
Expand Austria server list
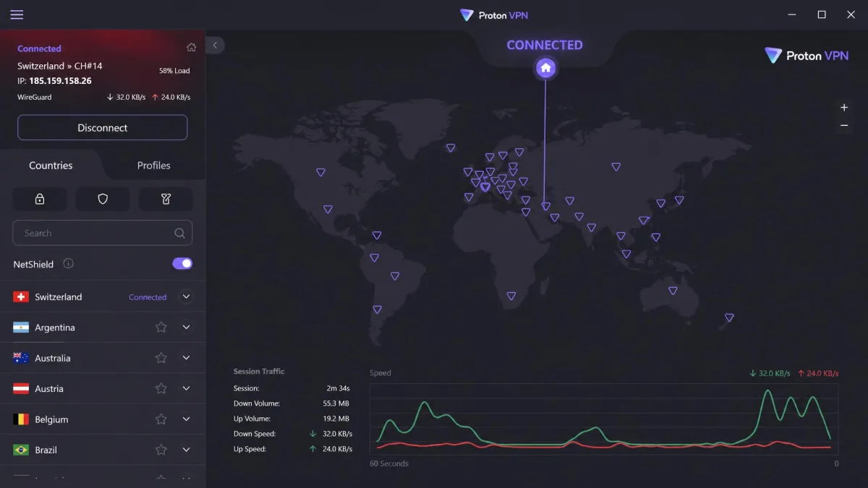[x=186, y=389]
